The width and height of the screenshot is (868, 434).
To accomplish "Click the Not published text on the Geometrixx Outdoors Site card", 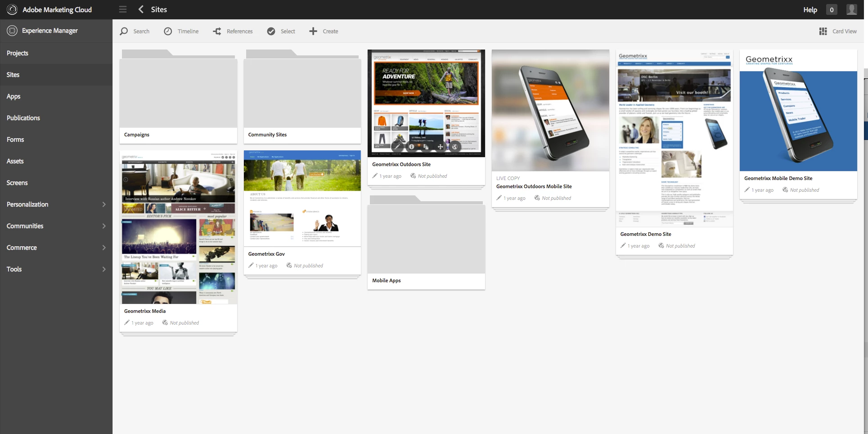I will click(x=432, y=176).
